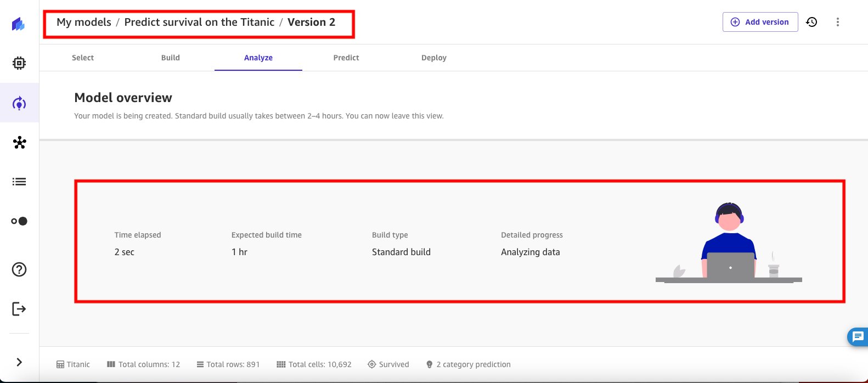Click the 'Standard build' build type value
The width and height of the screenshot is (868, 383).
coord(401,252)
